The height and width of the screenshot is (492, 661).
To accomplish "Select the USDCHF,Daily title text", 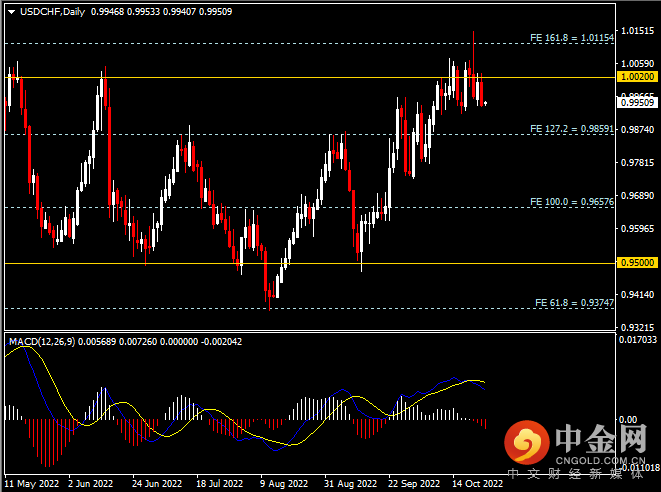I will (52, 12).
